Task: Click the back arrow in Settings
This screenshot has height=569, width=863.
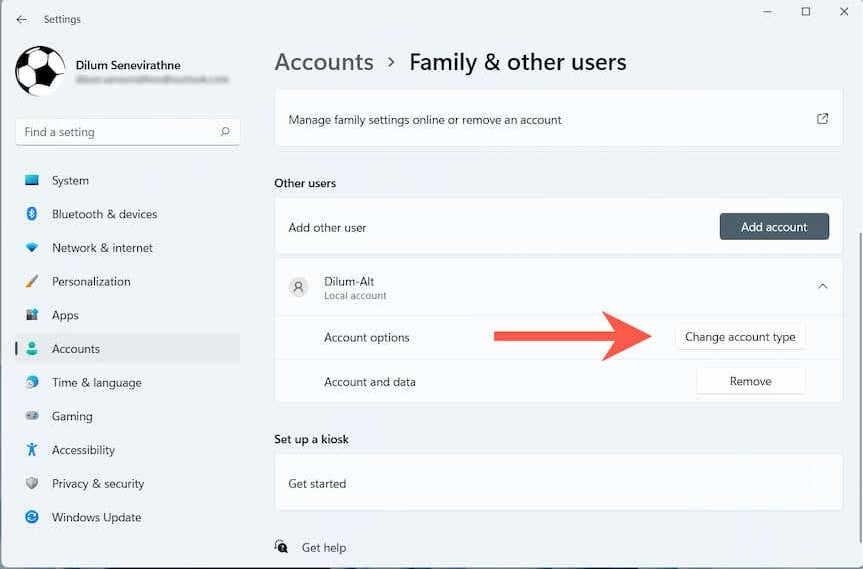Action: (21, 19)
